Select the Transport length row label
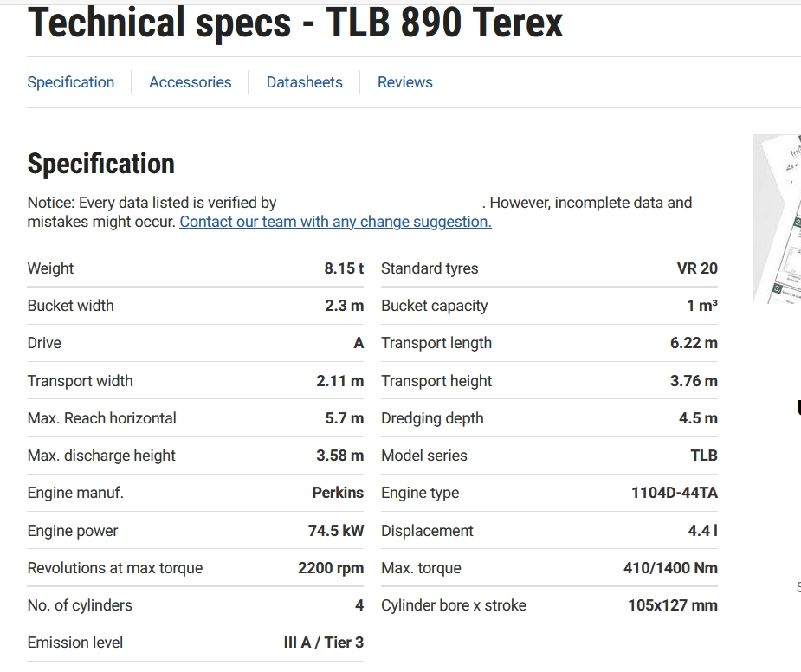 coord(436,343)
